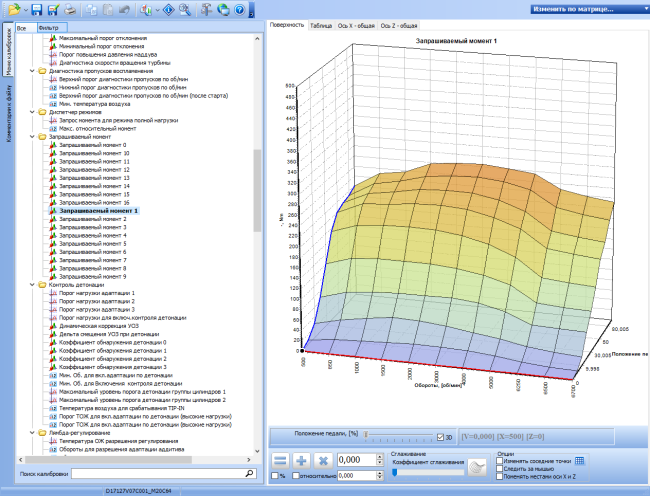Select 'Запрашиваемый момент 0' in the tree
This screenshot has width=650, height=496.
click(x=92, y=145)
